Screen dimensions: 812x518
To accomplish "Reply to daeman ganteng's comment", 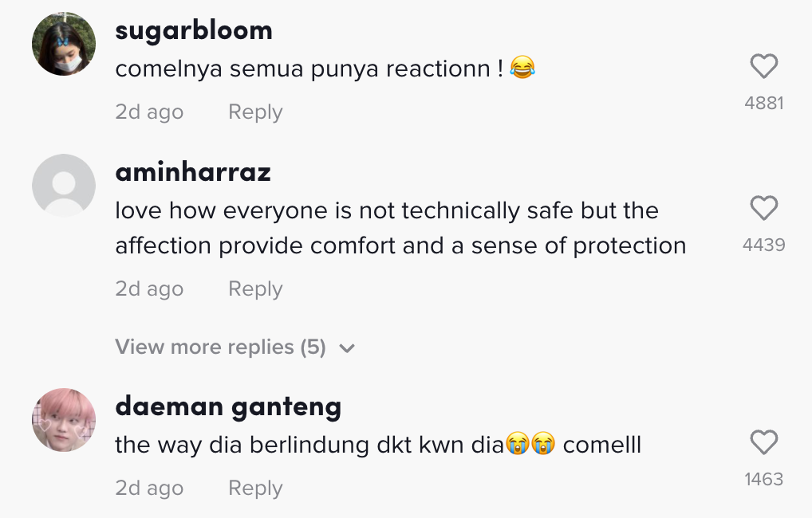I will (x=255, y=488).
